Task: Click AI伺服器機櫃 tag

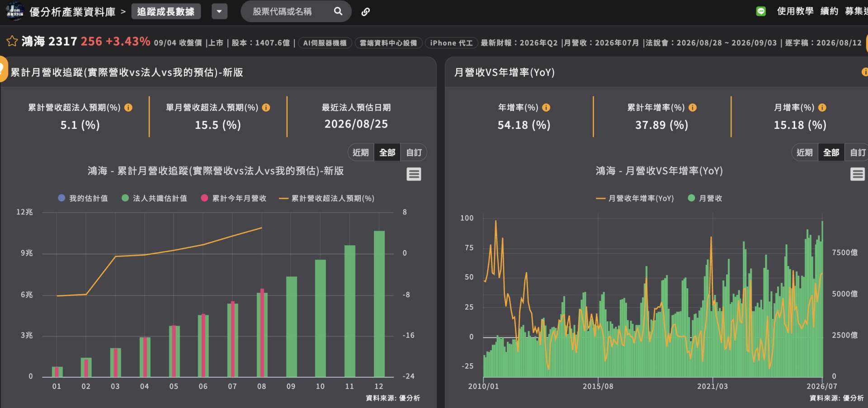Action: click(325, 43)
